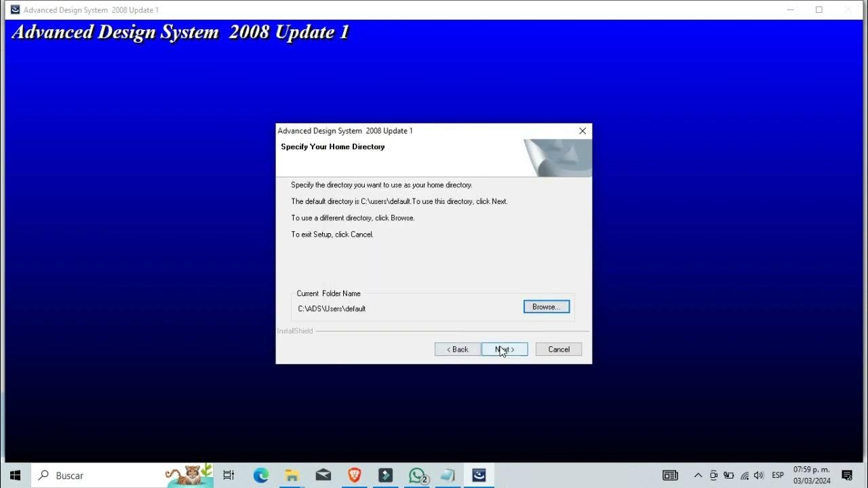The width and height of the screenshot is (868, 488).
Task: Open the Windows Start menu
Action: [16, 476]
